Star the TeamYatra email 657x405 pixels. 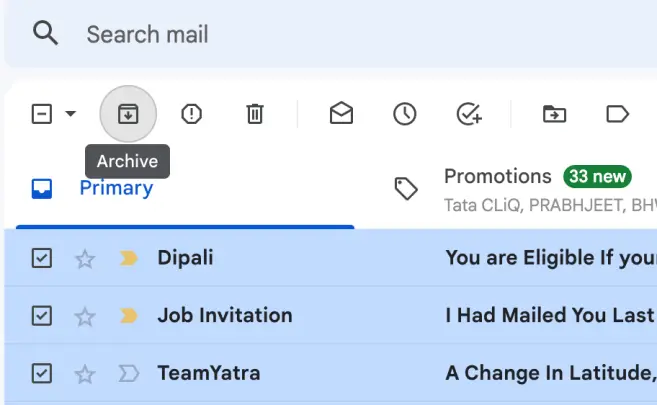tap(85, 374)
